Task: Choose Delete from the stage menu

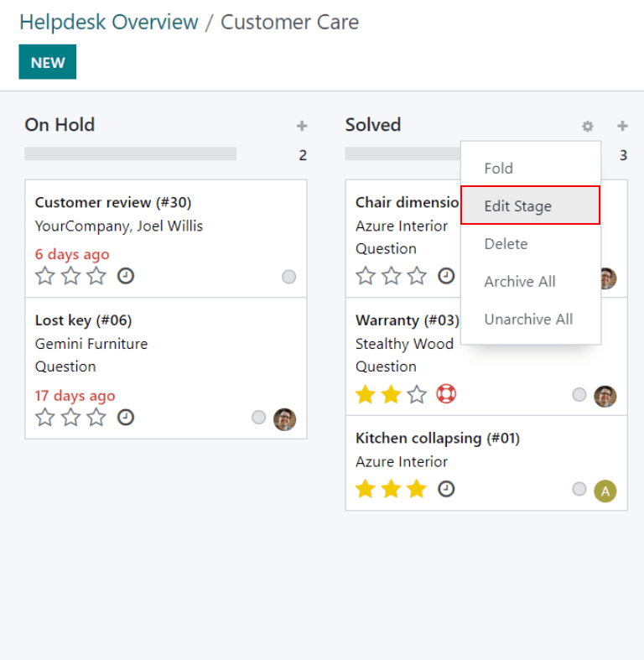Action: pyautogui.click(x=506, y=243)
